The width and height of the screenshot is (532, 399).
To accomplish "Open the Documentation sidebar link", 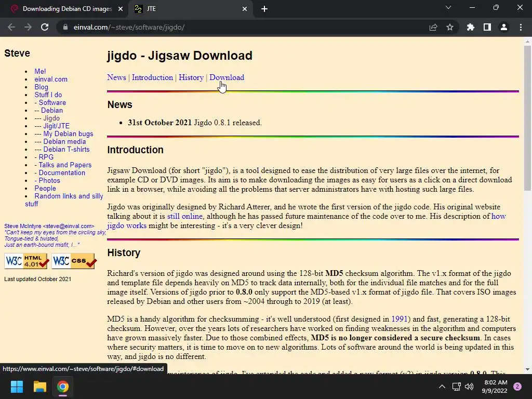I will pos(62,172).
